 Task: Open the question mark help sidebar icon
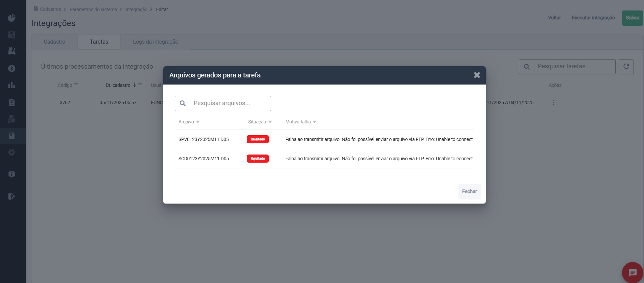[11, 174]
